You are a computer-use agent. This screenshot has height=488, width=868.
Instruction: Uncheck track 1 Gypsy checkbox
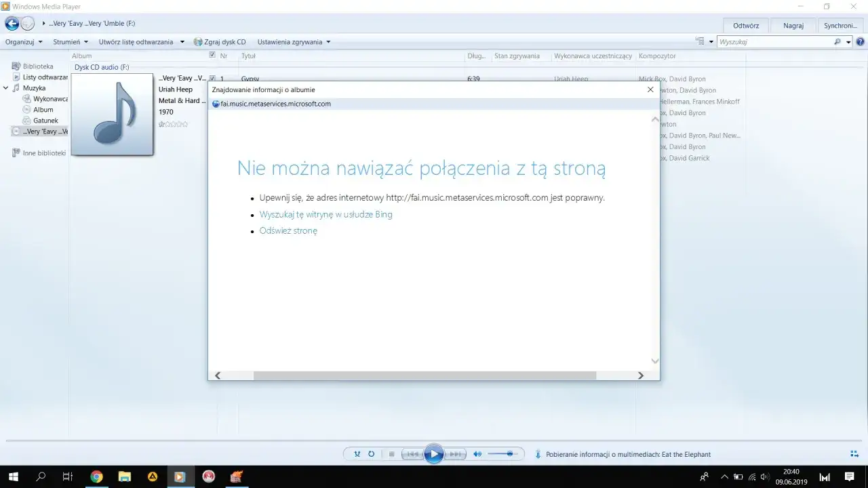click(x=212, y=78)
